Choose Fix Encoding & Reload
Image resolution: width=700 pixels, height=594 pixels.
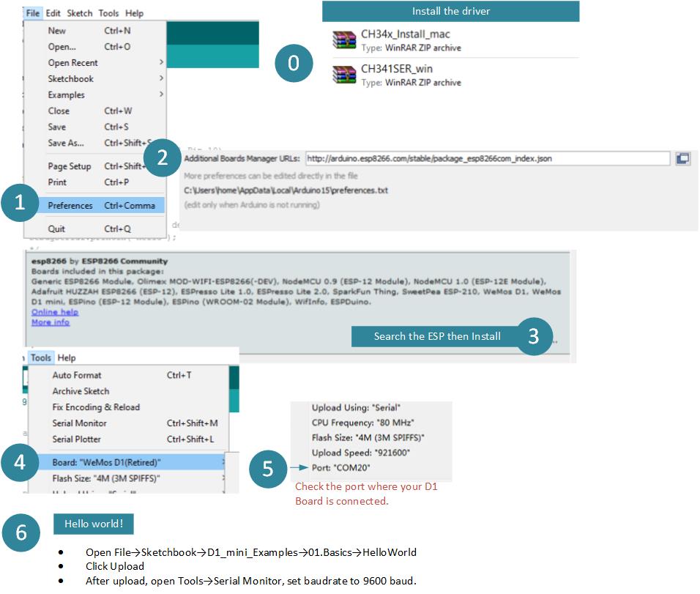[x=129, y=408]
